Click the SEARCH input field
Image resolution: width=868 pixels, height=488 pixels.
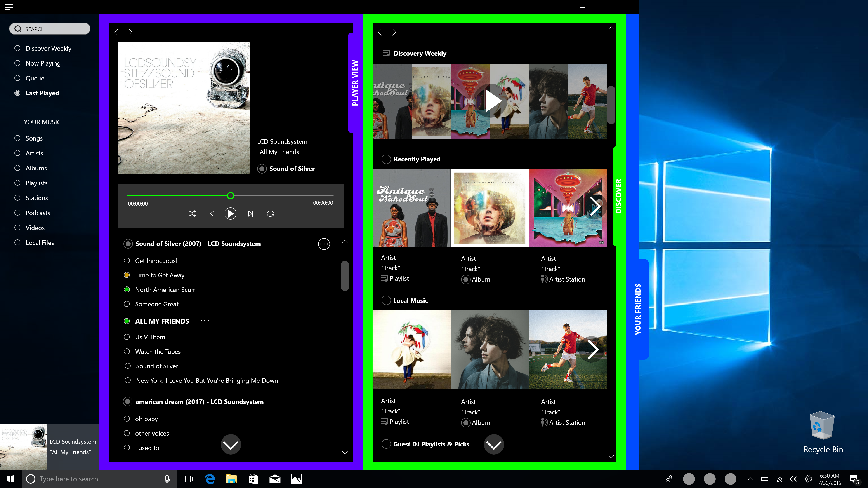coord(50,29)
